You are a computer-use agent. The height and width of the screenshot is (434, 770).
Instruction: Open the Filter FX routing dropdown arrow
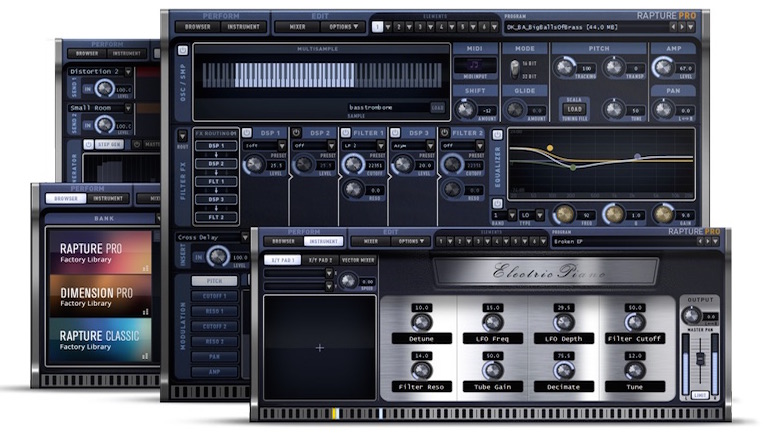(x=182, y=136)
